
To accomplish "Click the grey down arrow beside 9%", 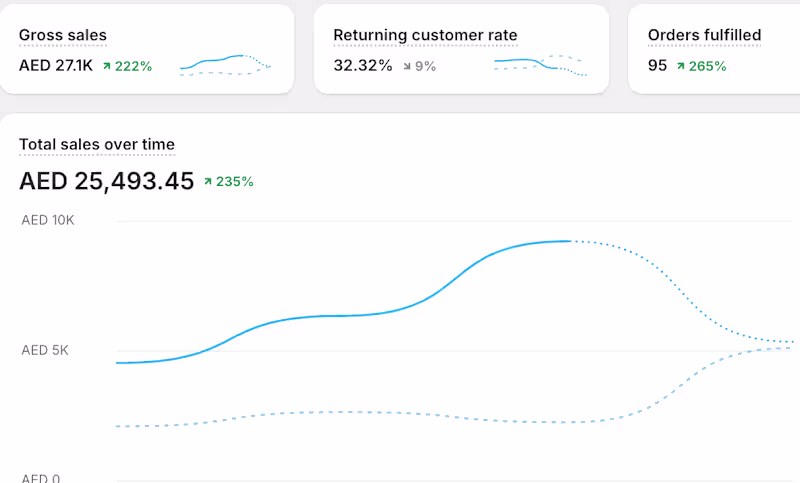I will (x=407, y=67).
